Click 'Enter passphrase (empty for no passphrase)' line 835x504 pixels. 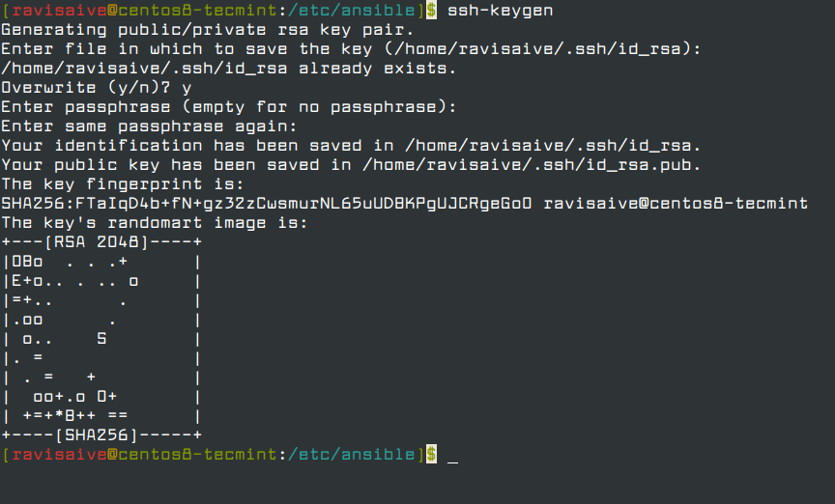click(x=228, y=106)
